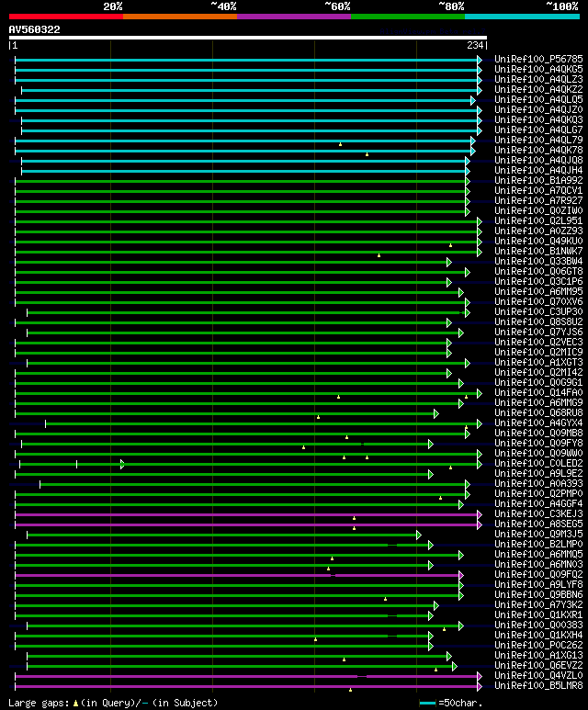The height and width of the screenshot is (710, 588).
Task: Click the 234 query end position label
Action: [475, 45]
